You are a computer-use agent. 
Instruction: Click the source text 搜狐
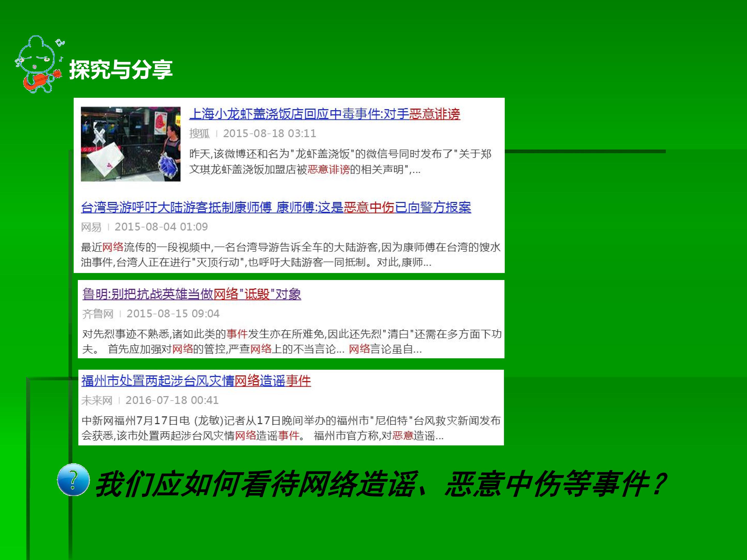tap(199, 134)
